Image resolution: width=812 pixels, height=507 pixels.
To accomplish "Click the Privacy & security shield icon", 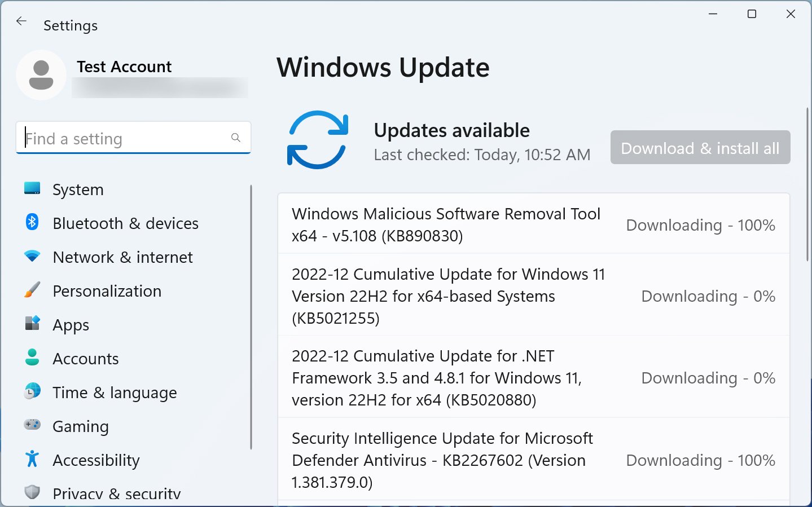I will pyautogui.click(x=32, y=492).
